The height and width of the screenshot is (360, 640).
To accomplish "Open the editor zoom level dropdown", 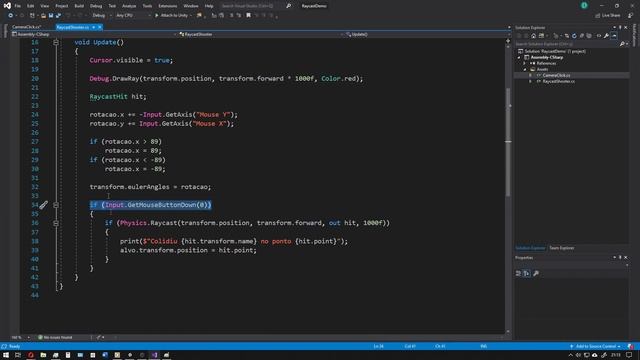I will pos(20,337).
